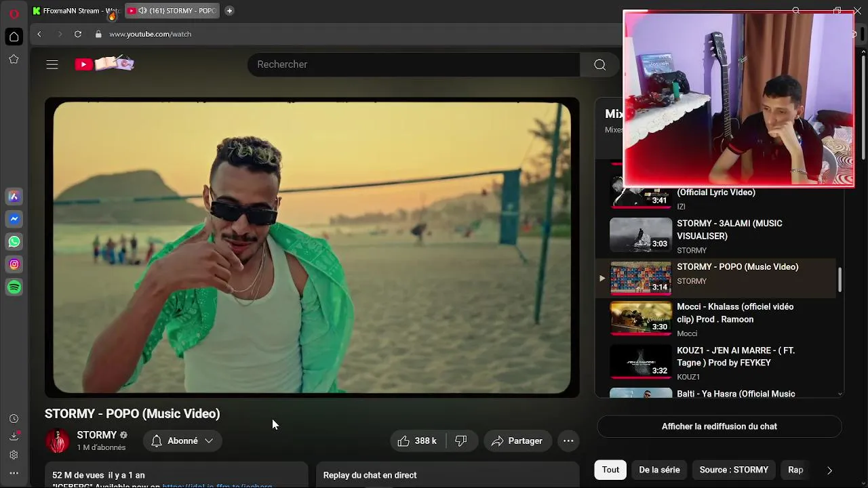Click the YouTube search magnifier button
868x488 pixels.
pos(599,64)
